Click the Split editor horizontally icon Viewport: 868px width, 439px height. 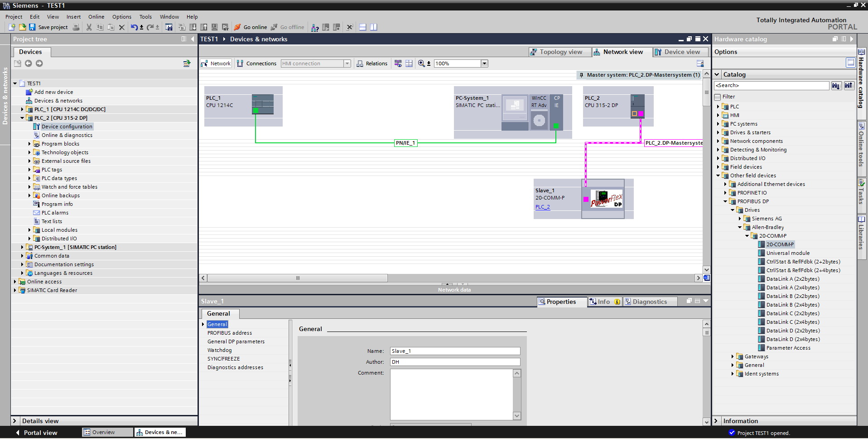362,27
